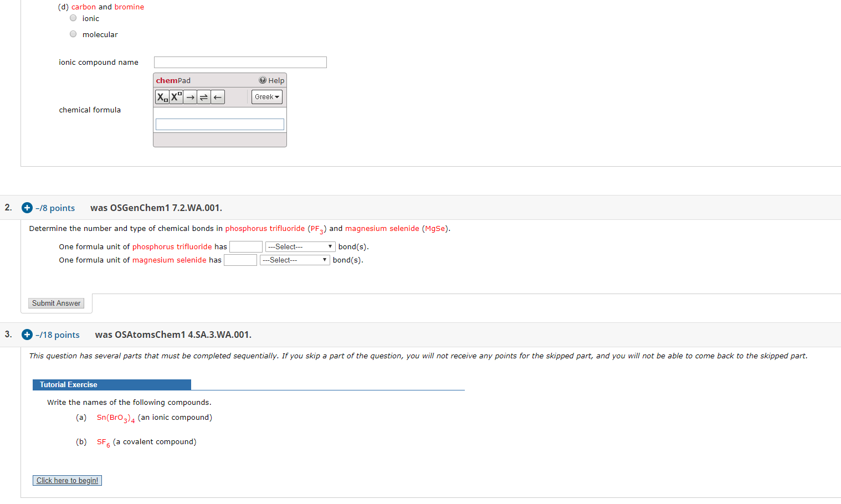Click the ionic compound name input field
Image resolution: width=841 pixels, height=504 pixels.
click(x=240, y=62)
